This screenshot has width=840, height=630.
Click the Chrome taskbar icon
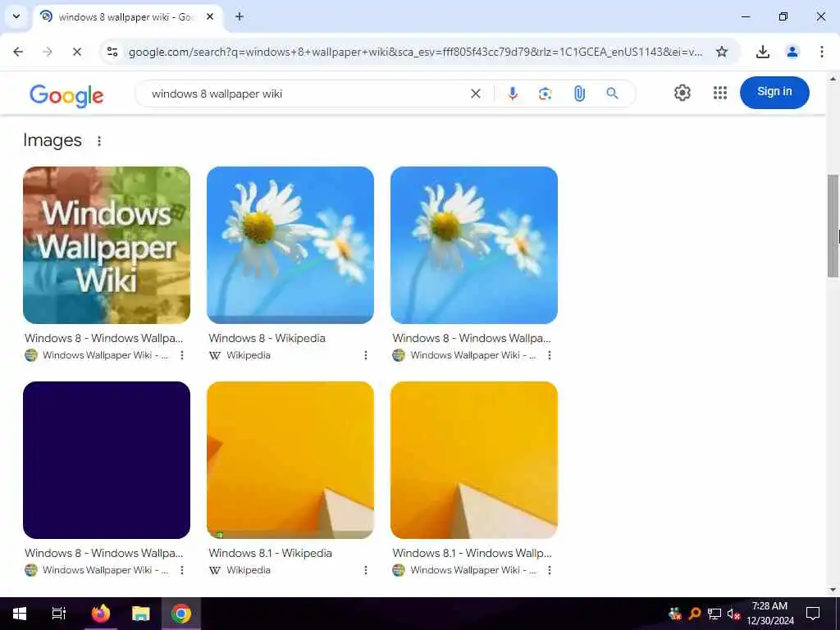181,614
